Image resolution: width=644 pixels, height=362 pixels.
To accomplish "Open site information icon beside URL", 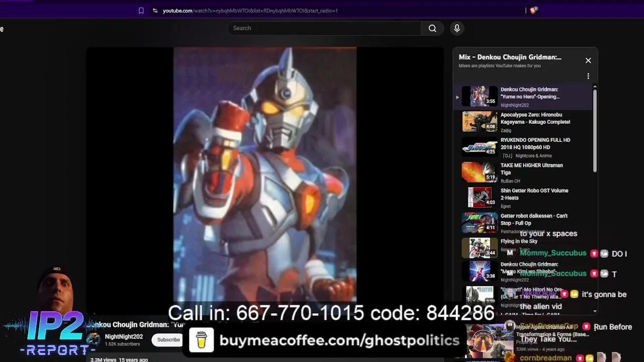I will click(155, 11).
